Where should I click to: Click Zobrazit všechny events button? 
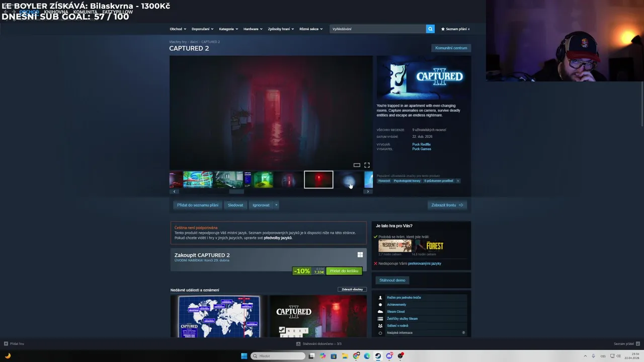[352, 290]
